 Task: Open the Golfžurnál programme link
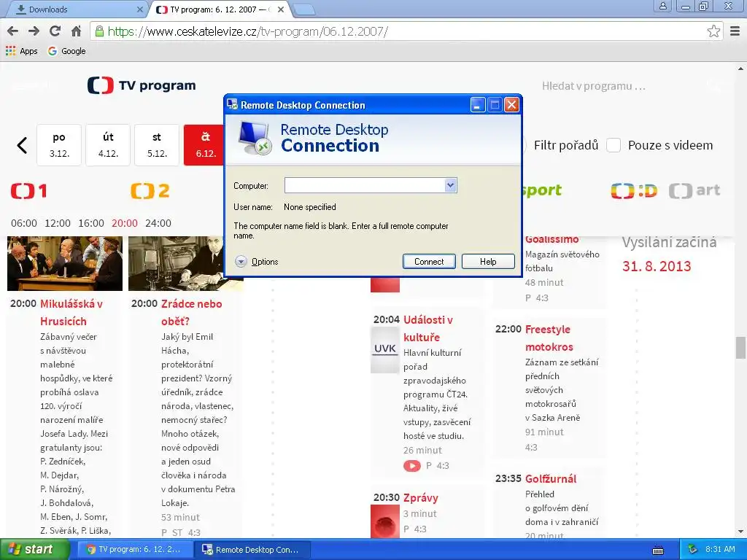coord(551,478)
